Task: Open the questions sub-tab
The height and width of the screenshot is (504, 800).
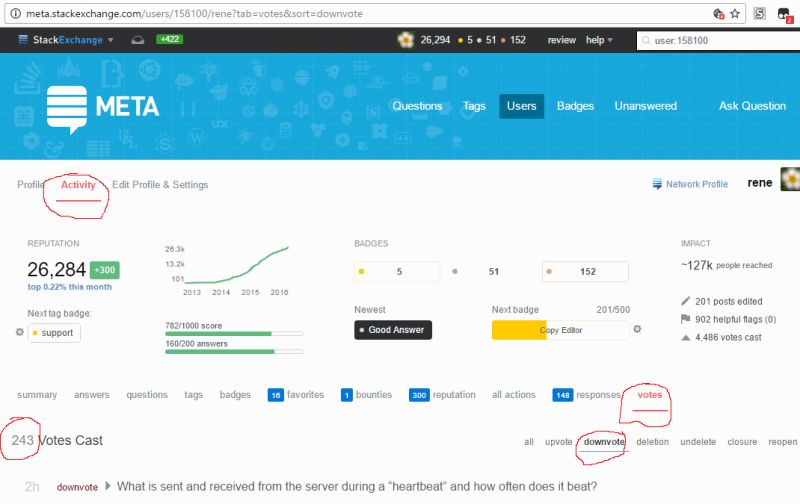Action: (x=147, y=394)
